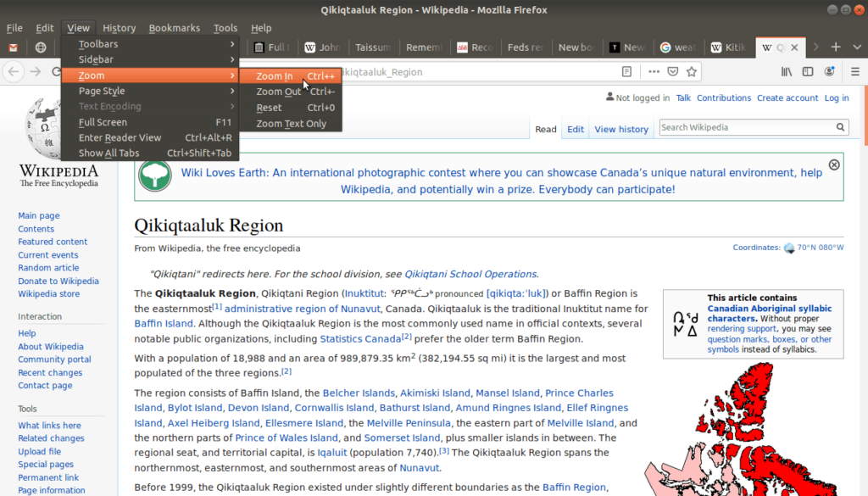
Task: Click the Save to Pocket icon
Action: pyautogui.click(x=672, y=72)
